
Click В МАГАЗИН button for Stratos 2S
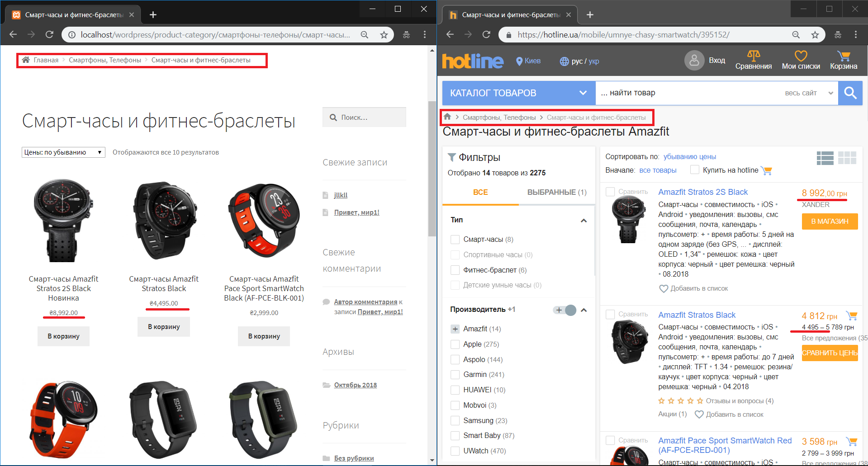(830, 221)
